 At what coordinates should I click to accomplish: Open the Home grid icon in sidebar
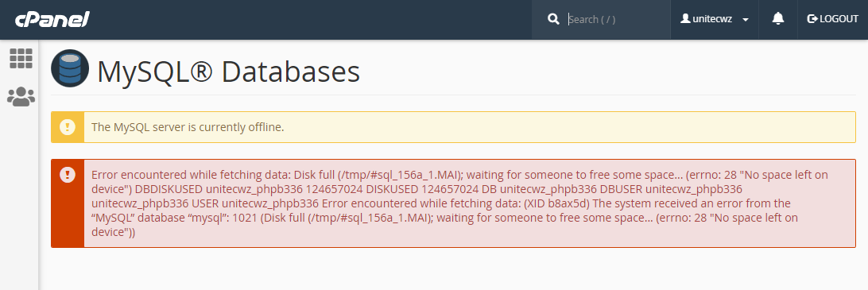tap(21, 58)
